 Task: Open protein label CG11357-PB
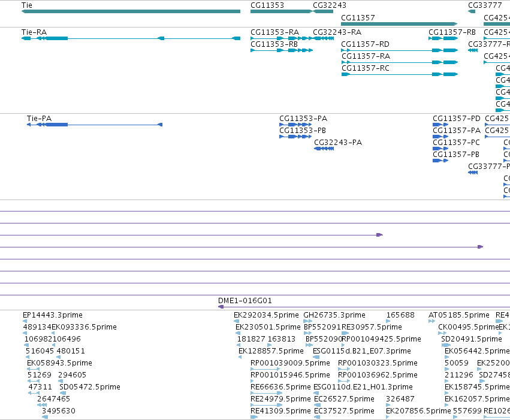click(x=456, y=155)
